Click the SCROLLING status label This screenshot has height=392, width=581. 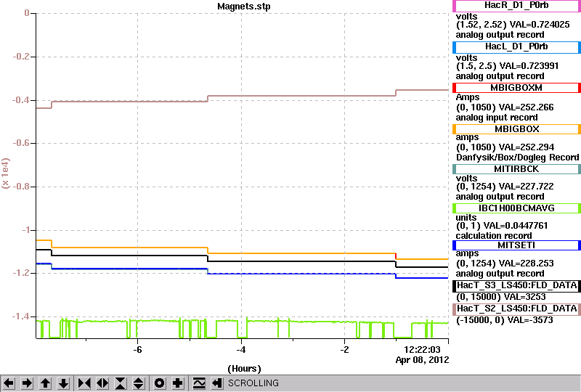[253, 383]
